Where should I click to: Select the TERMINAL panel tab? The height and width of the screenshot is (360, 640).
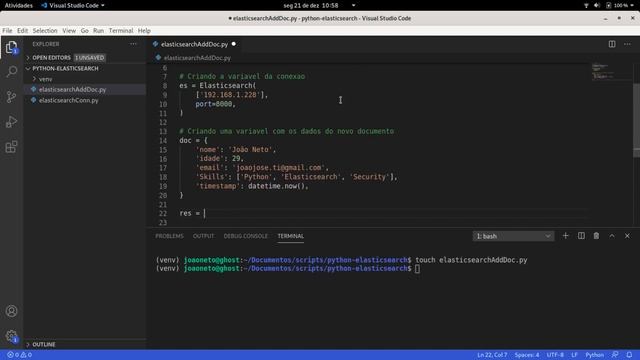[x=291, y=236]
